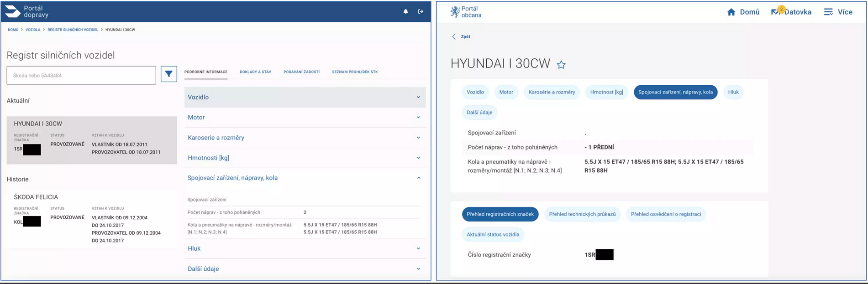Open Seznam prohlídek STK tab
Screen dimensions: 868x284
pyautogui.click(x=355, y=72)
